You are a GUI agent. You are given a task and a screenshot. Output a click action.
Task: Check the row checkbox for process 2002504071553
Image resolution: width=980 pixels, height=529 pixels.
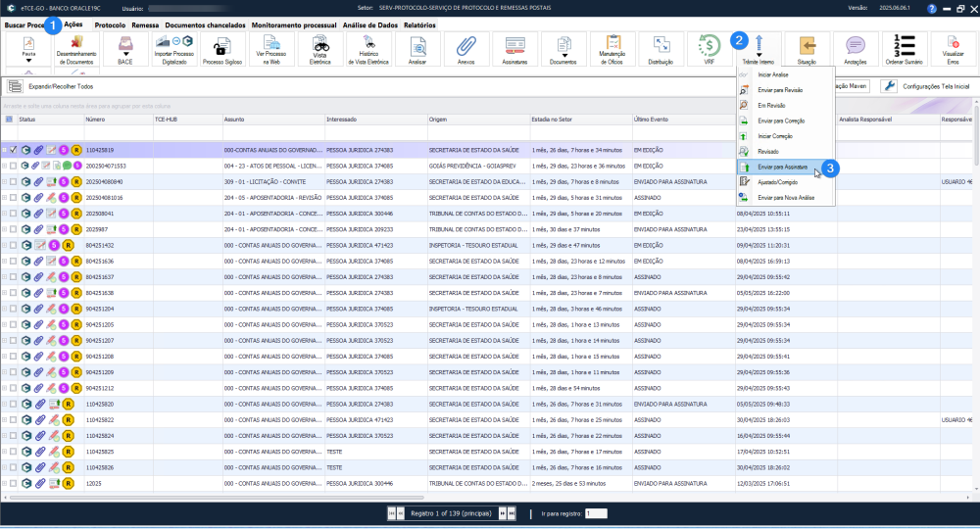tap(13, 167)
